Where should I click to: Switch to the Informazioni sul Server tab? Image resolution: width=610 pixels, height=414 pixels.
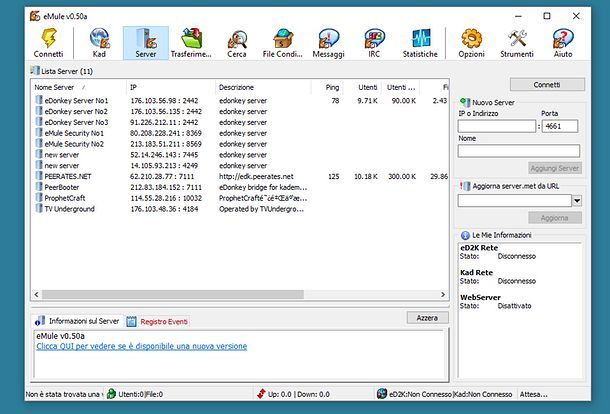click(x=77, y=321)
